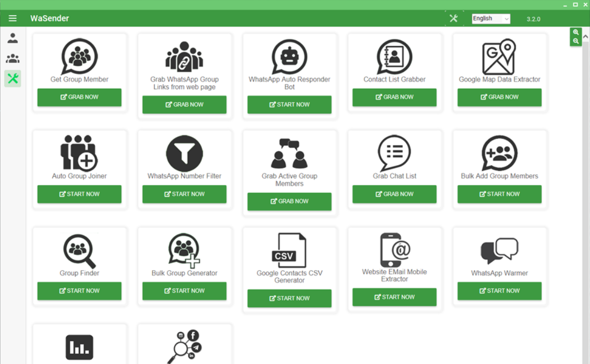Click the Google Map Data Extractor icon
The width and height of the screenshot is (590, 364).
pos(499,57)
